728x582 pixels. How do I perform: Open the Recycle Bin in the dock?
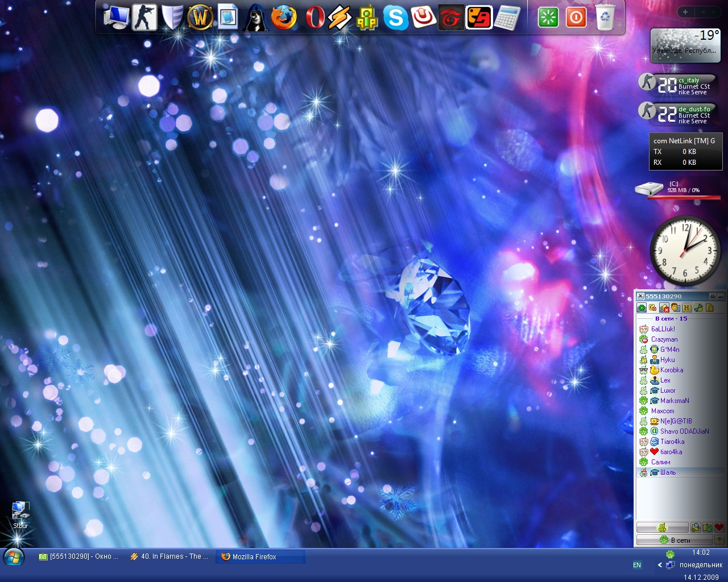pos(605,17)
